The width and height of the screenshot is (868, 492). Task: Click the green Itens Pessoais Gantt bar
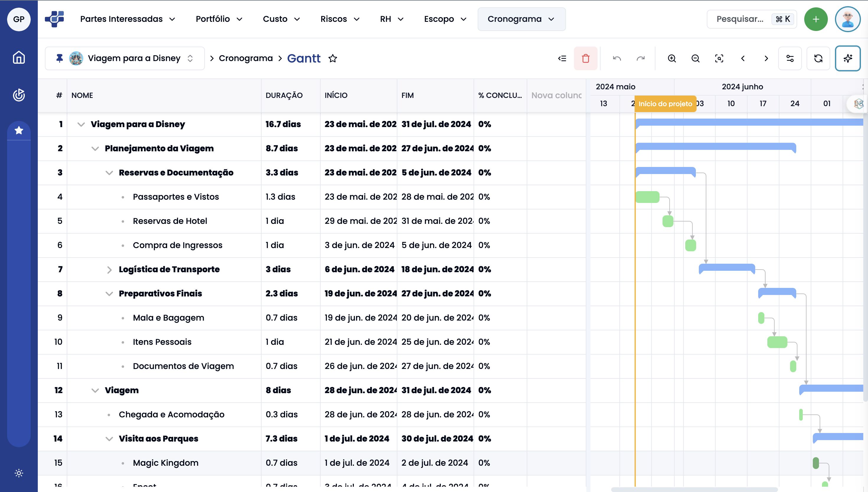coord(777,342)
